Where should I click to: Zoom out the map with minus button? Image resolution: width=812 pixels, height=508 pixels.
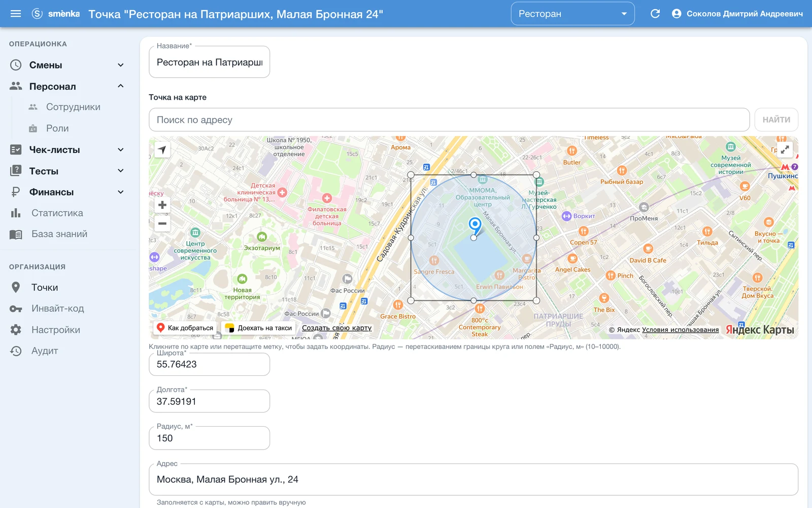coord(162,223)
